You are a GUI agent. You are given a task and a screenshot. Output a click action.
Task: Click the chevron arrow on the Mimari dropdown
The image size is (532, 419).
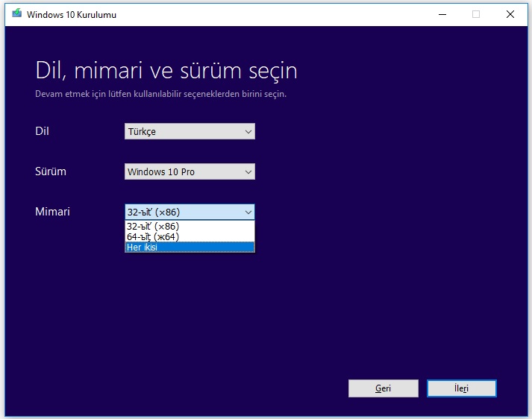(x=248, y=212)
